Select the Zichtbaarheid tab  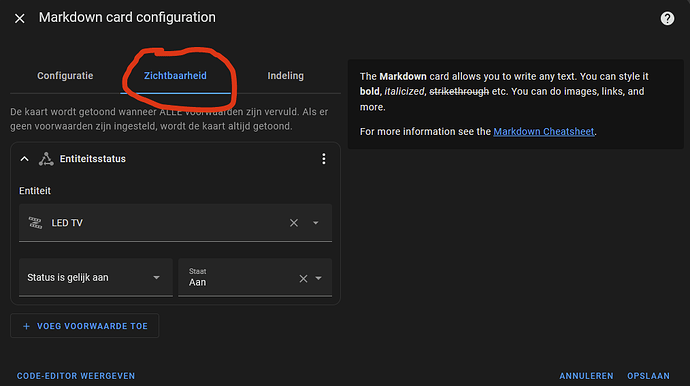175,76
